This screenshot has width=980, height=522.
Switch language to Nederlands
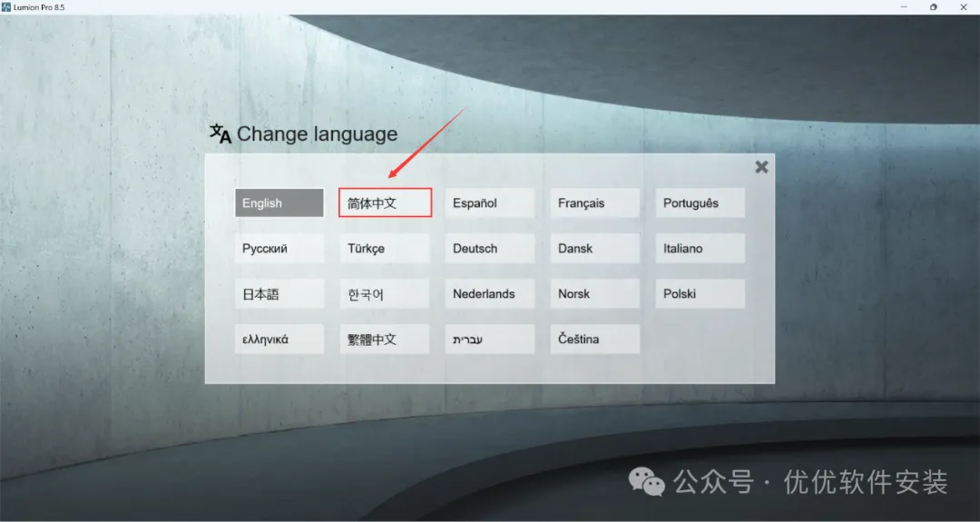(489, 294)
